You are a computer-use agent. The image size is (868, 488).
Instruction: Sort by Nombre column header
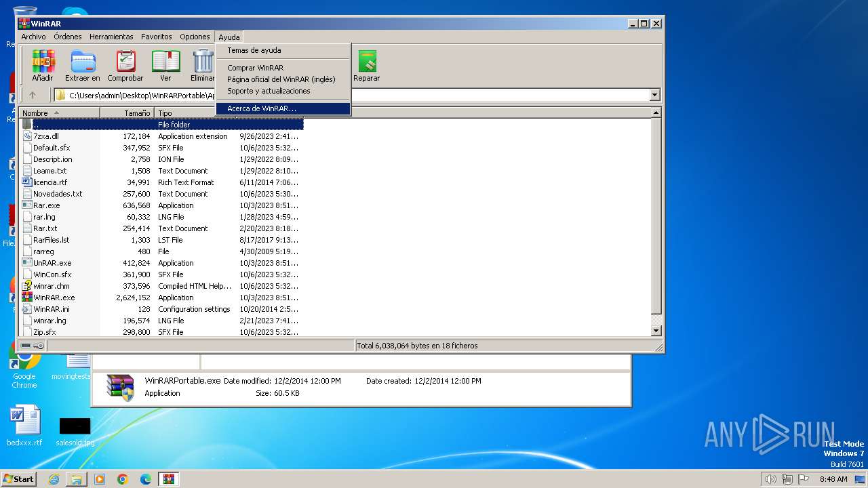(60, 113)
